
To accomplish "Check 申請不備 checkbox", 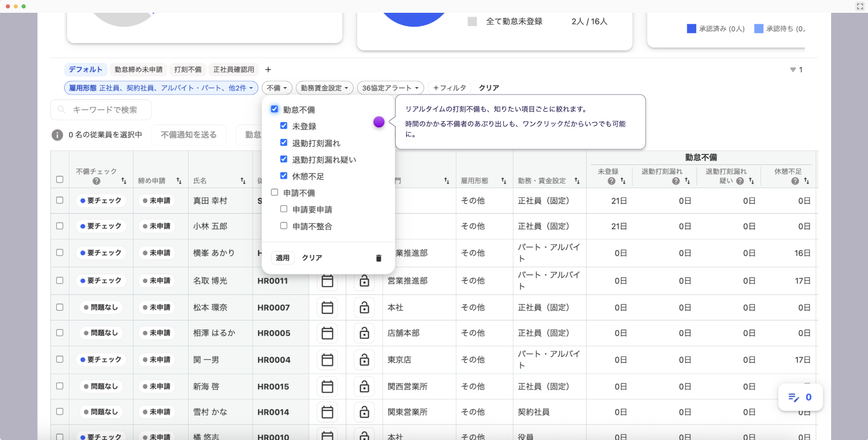I will click(x=275, y=192).
